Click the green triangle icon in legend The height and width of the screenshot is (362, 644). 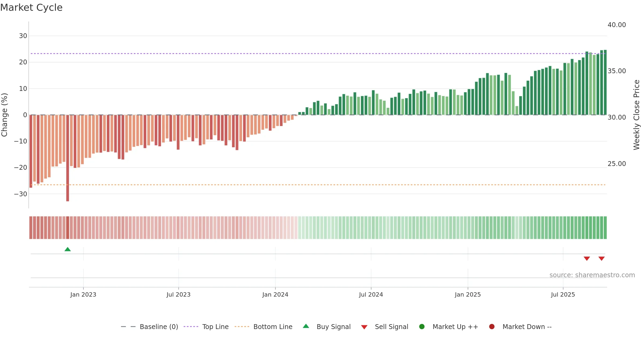coord(306,326)
